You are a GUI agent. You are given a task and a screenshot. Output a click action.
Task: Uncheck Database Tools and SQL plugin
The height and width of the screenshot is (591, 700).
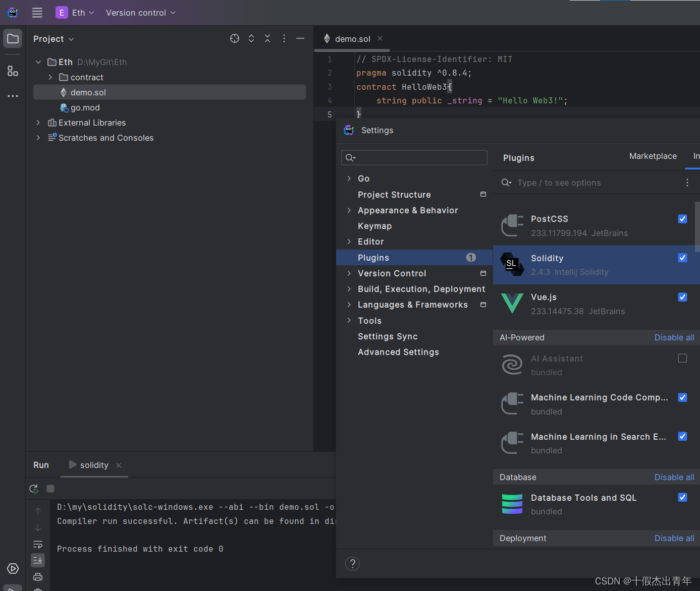pos(682,497)
